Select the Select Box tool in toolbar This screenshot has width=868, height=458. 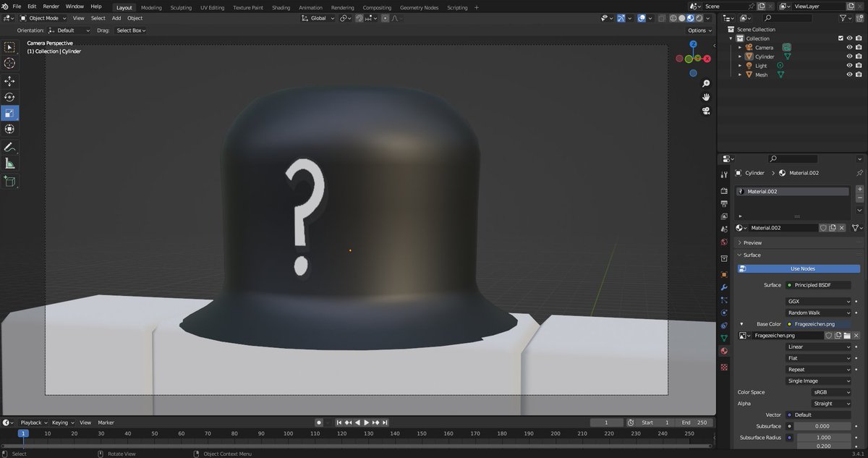coord(10,47)
